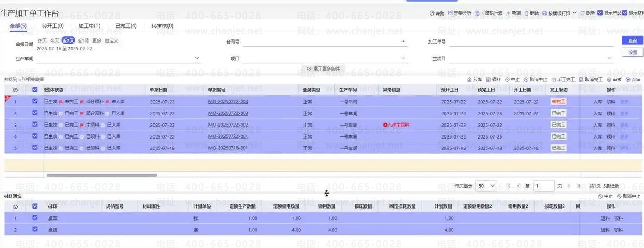Go to the previous page of results
This screenshot has height=248, width=644.
519,186
